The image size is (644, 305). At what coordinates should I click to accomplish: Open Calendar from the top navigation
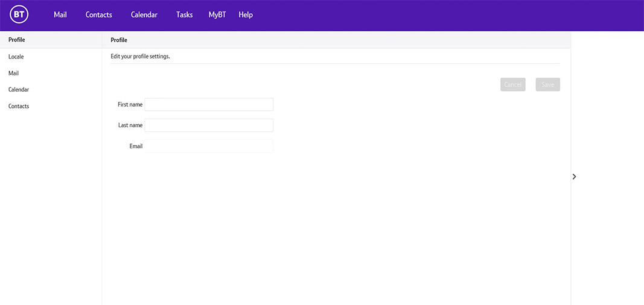144,14
